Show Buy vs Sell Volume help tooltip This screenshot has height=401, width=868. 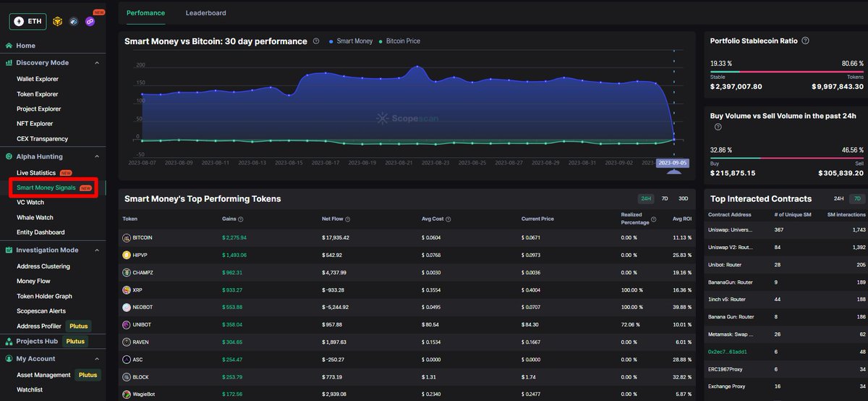[718, 127]
